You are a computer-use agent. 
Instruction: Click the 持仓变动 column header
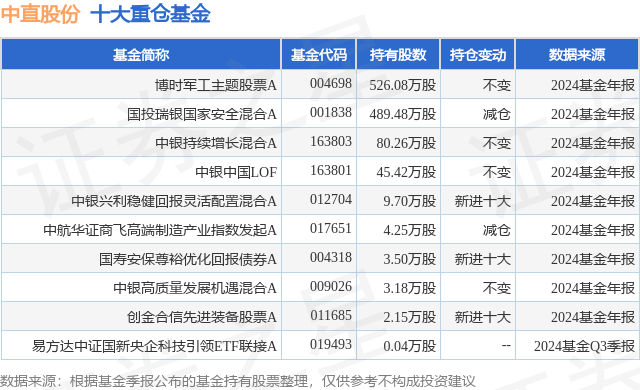(x=478, y=55)
